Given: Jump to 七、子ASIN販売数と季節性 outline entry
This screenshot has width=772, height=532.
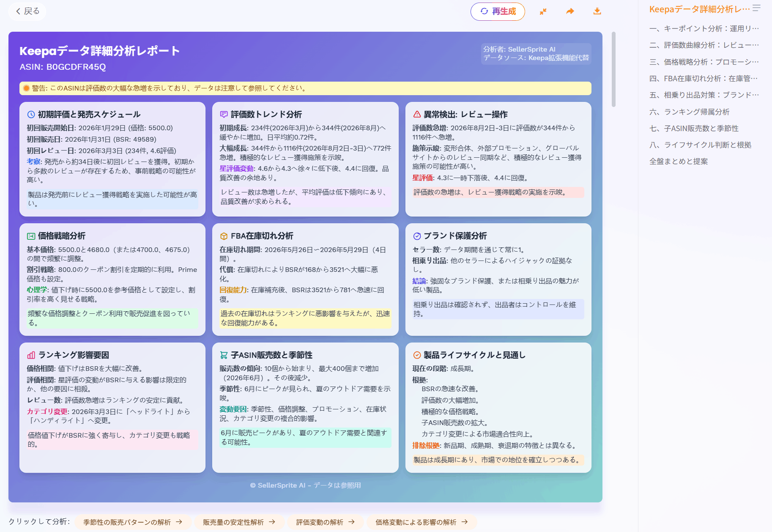Looking at the screenshot, I should point(694,129).
